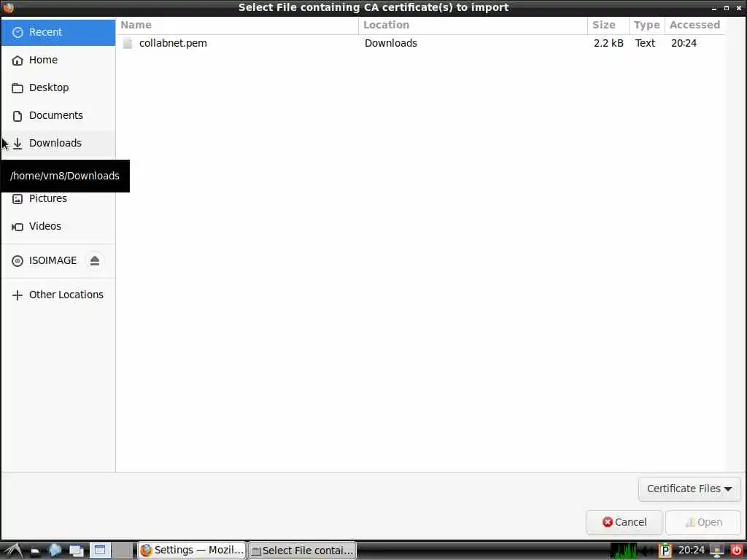Sort files by Accessed column
Screen dimensions: 747x560
(x=694, y=26)
